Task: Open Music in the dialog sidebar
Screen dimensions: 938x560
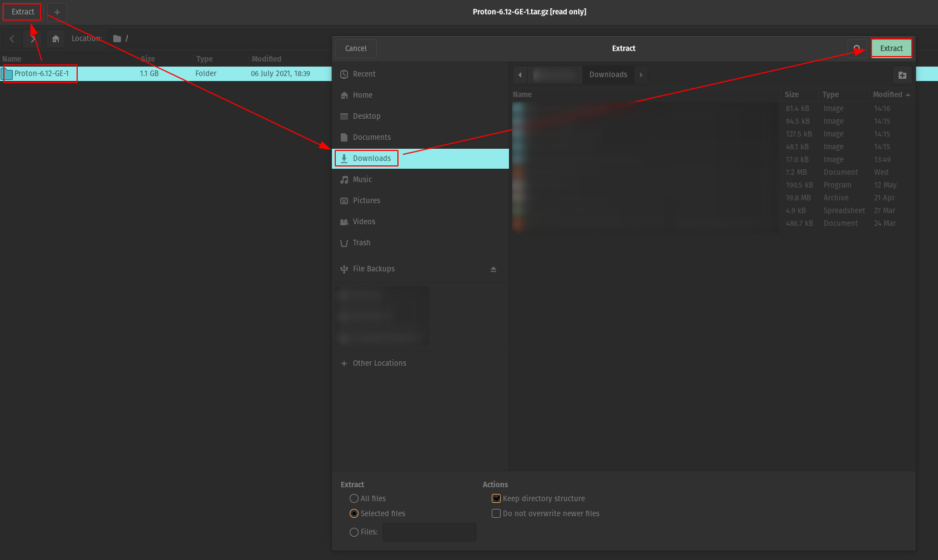Action: click(x=420, y=179)
